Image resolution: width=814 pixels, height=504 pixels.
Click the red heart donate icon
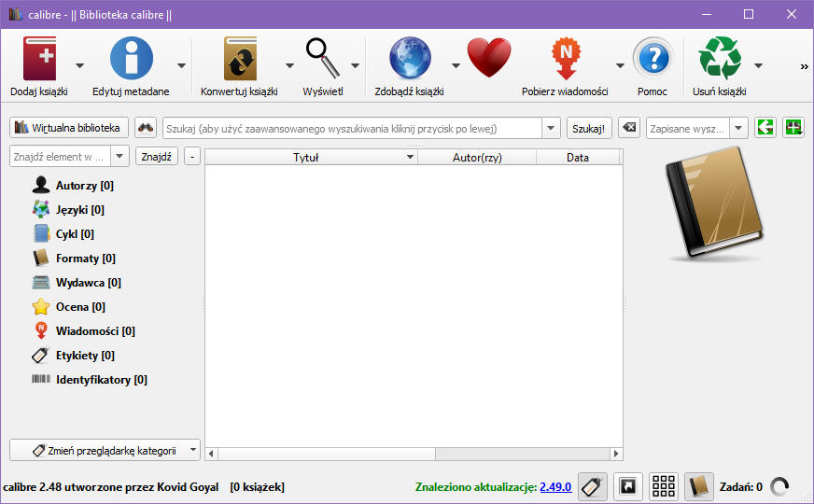[x=489, y=58]
